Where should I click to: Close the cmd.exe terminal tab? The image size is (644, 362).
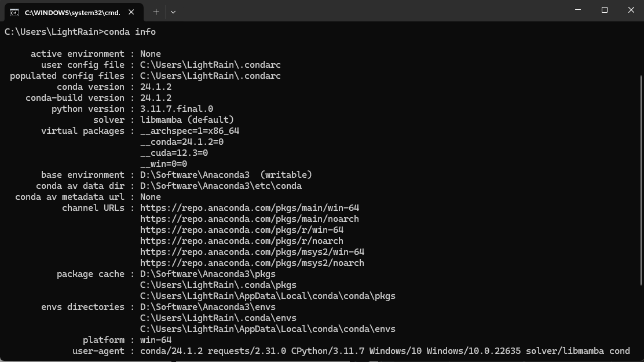[131, 12]
